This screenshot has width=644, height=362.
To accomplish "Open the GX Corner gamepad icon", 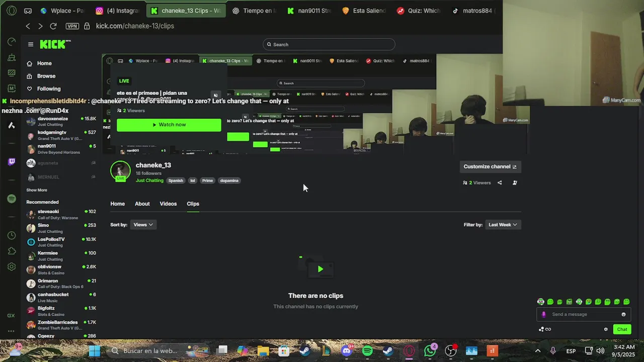I will [x=28, y=11].
